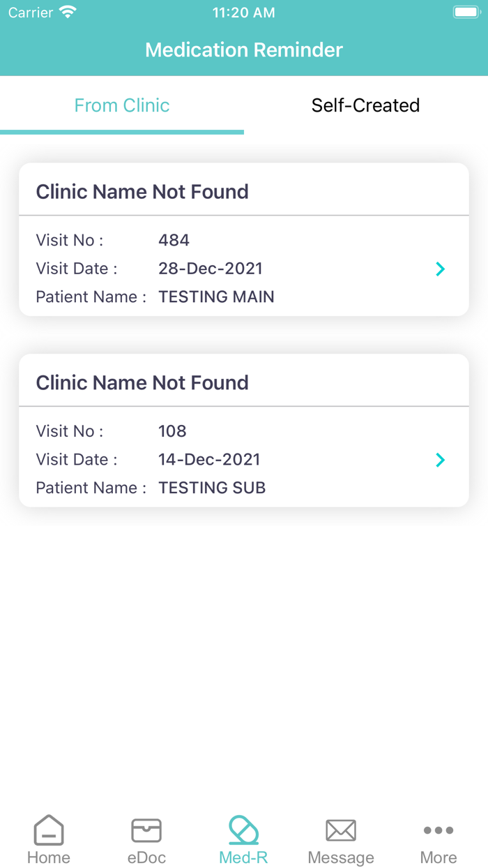Tap the More ellipsis icon
Screen dimensions: 488x868
pos(438,830)
